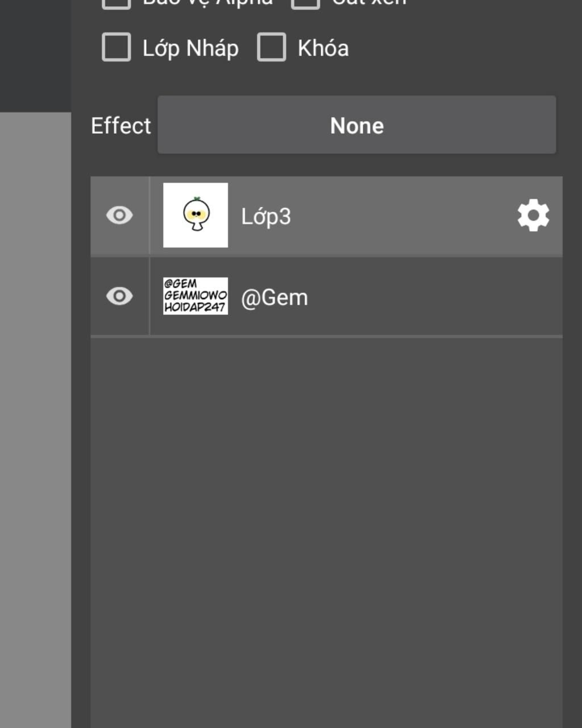Click the Cắt xén label text
This screenshot has width=582, height=728.
369,3
